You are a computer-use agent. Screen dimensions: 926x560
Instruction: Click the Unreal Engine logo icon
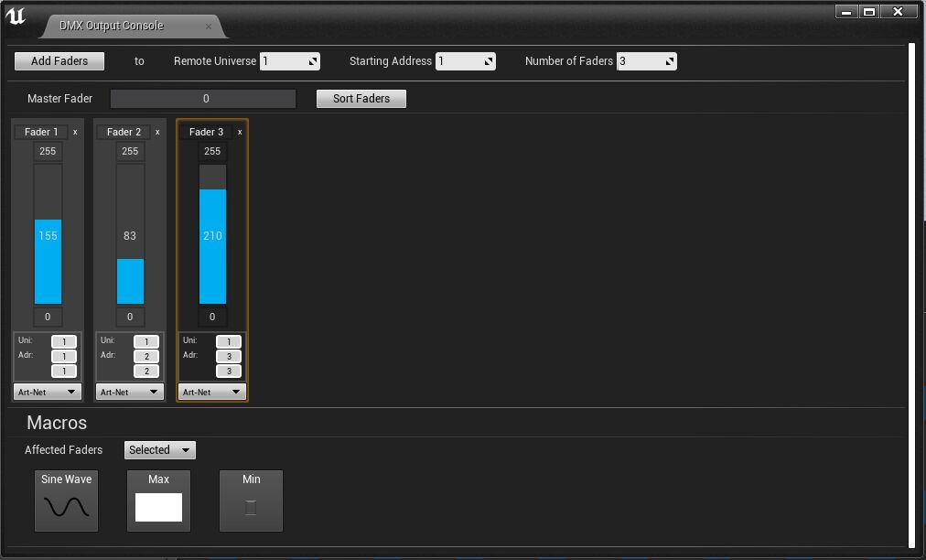[16, 16]
